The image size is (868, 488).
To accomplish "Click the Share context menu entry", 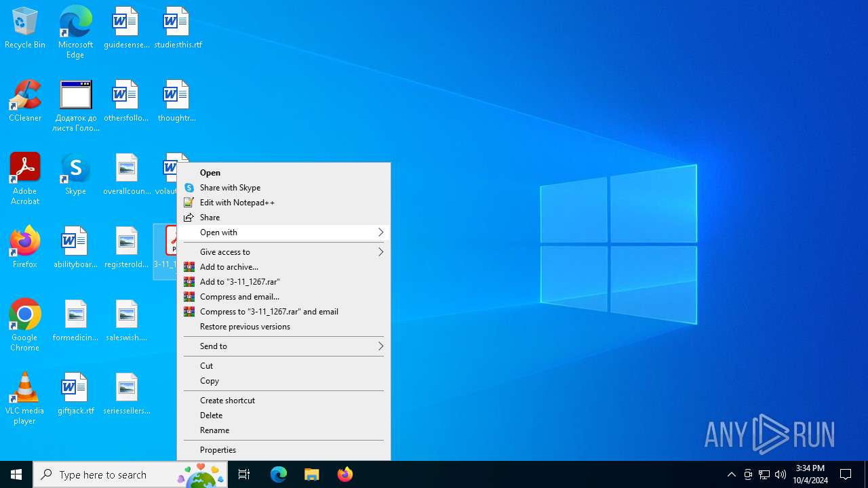I will click(x=283, y=218).
